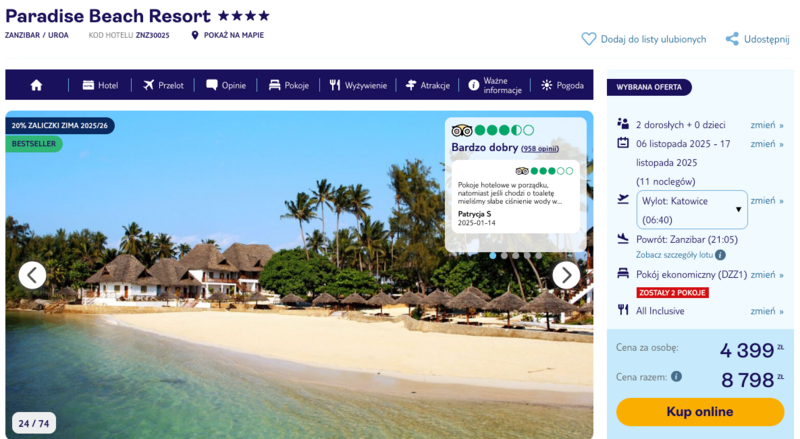Open the Pogoda weather tab
This screenshot has height=439, width=800.
click(563, 85)
